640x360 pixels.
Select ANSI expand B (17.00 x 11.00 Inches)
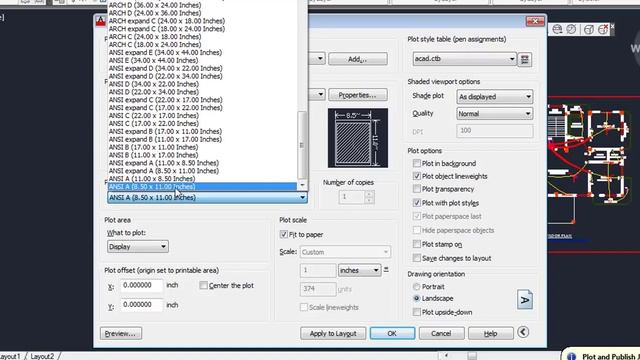pos(165,131)
